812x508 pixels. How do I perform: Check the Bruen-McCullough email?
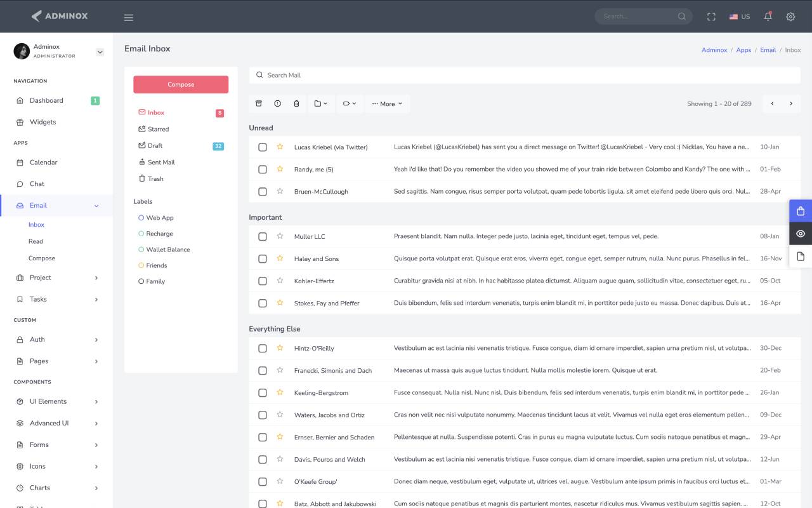click(263, 192)
